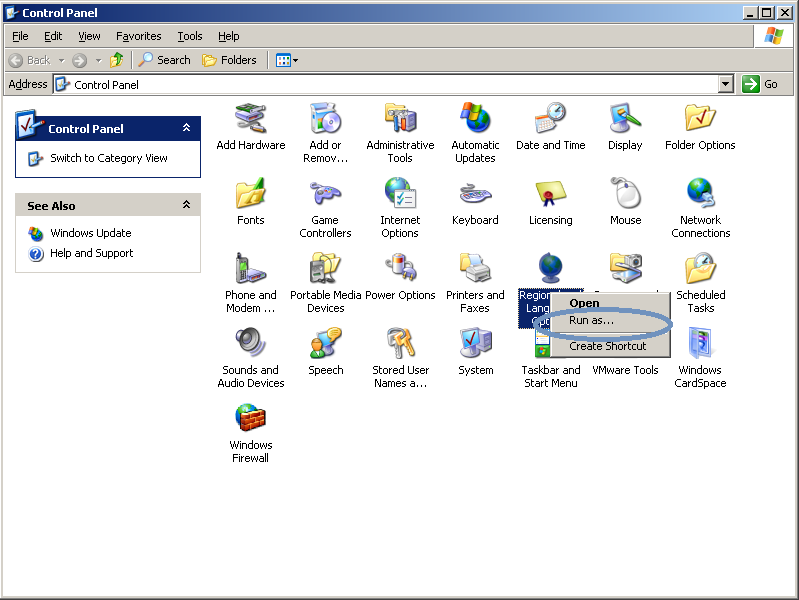This screenshot has width=799, height=600.
Task: Open the Fonts folder icon
Action: click(250, 193)
